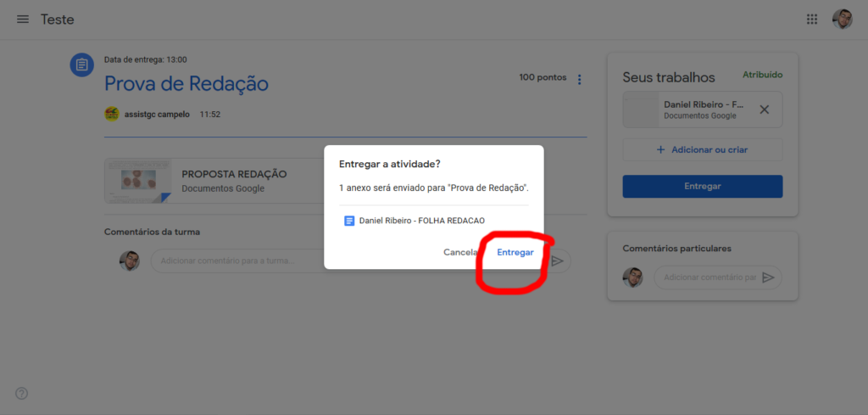Send the class comment with the arrow icon
This screenshot has height=415, width=868.
557,261
